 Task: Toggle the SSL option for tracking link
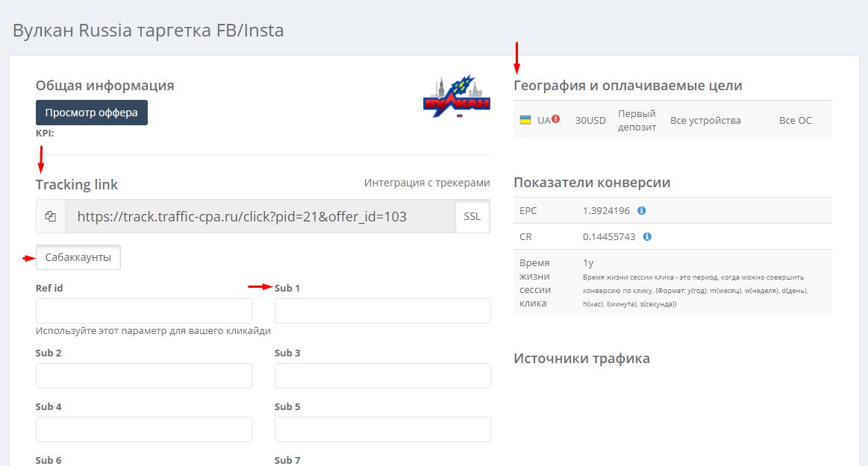(472, 216)
